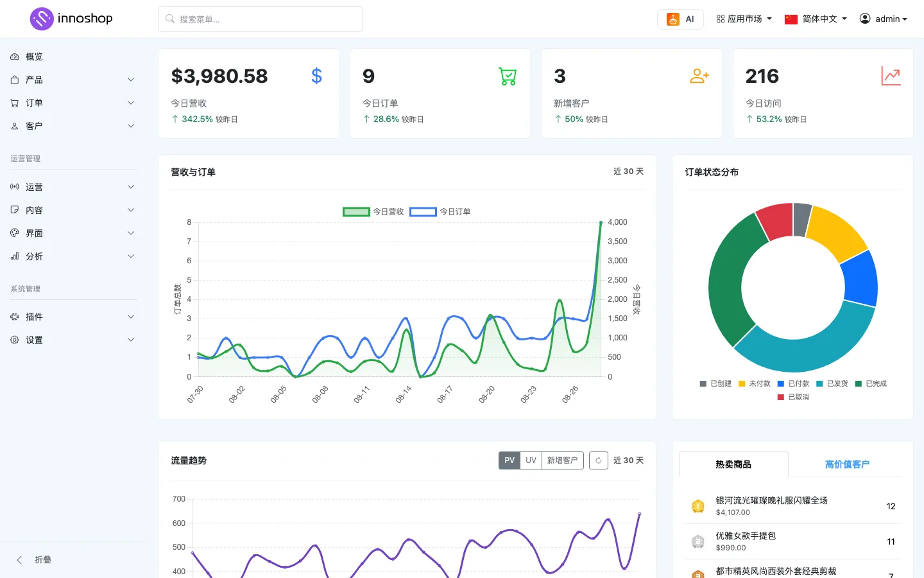Toggle 未付款 legend in order status chart
This screenshot has width=924, height=578.
(755, 383)
